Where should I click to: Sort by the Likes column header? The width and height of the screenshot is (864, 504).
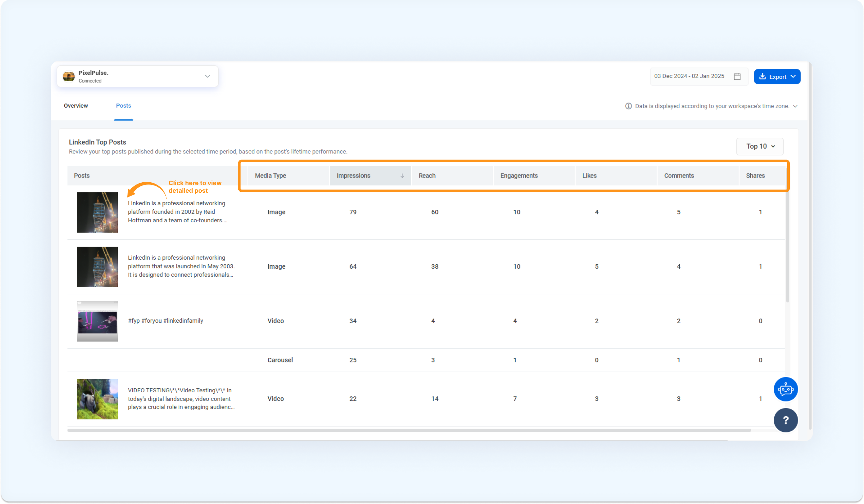pyautogui.click(x=616, y=176)
